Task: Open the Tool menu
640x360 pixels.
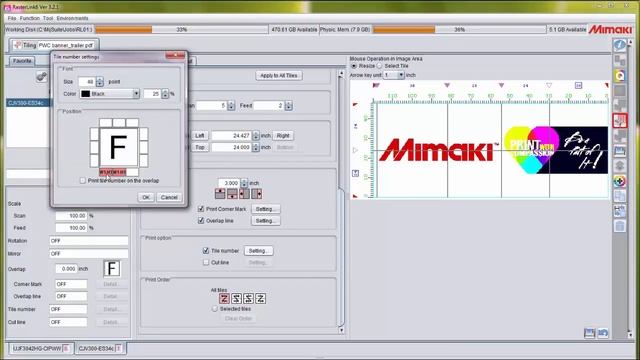Action: (48, 18)
